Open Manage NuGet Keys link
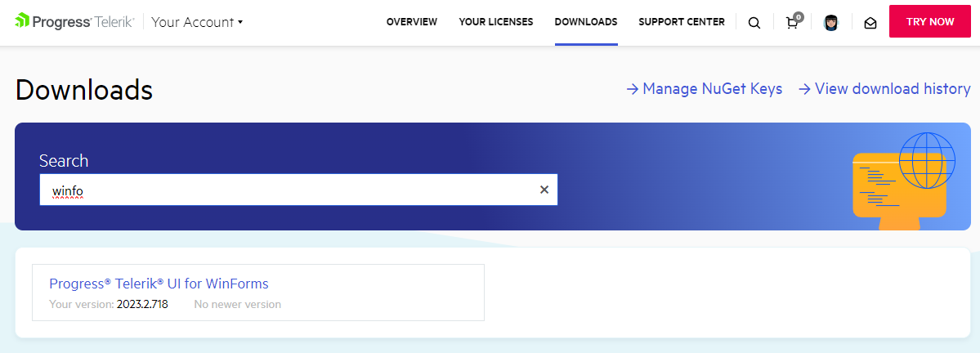This screenshot has width=980, height=353. click(704, 89)
